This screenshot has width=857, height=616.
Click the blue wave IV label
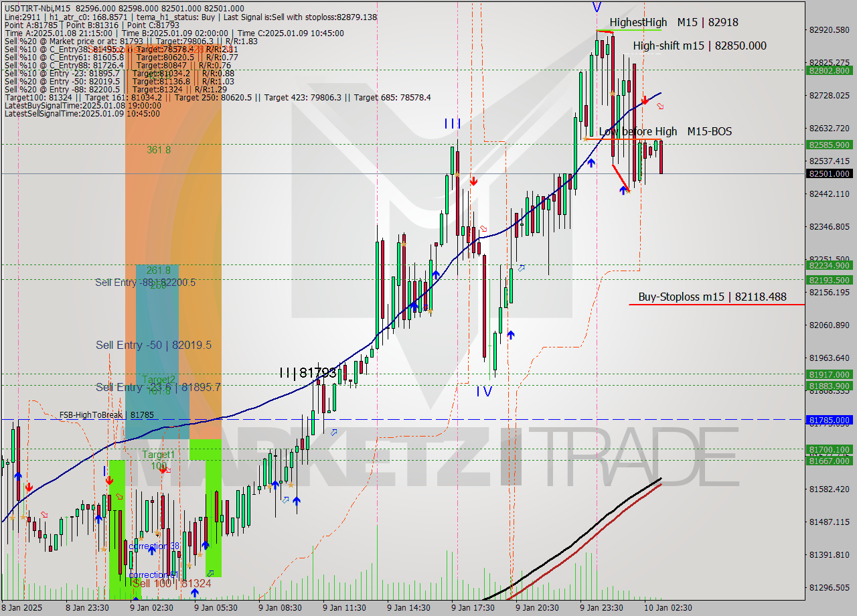coord(484,392)
